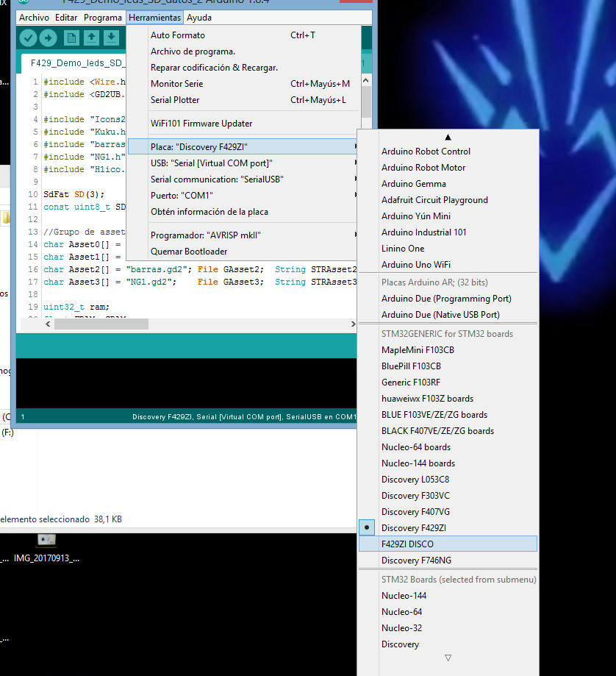Pick the Discovery F407VG board
Screen dimensions: 616x676
click(448, 512)
